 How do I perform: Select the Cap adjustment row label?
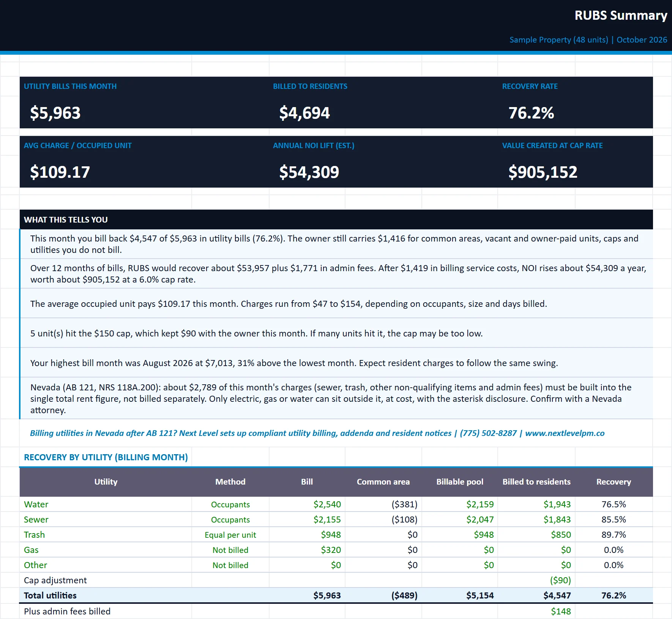55,580
